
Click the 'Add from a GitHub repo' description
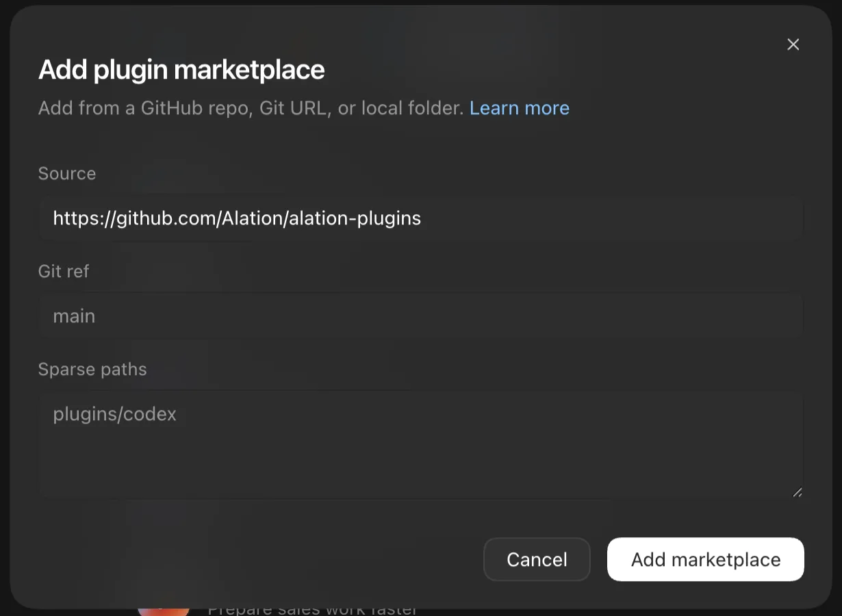pyautogui.click(x=251, y=108)
